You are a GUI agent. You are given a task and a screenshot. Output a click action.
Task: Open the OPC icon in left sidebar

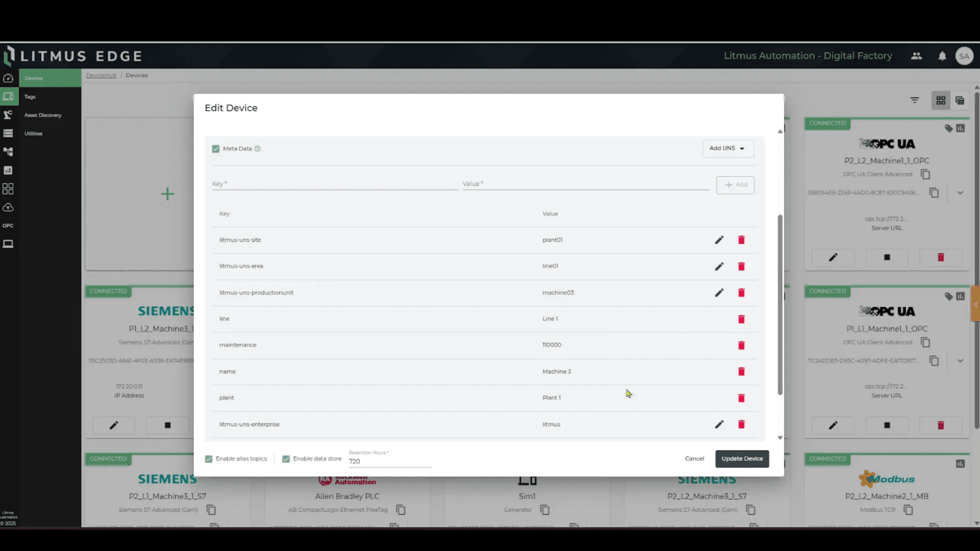point(8,225)
